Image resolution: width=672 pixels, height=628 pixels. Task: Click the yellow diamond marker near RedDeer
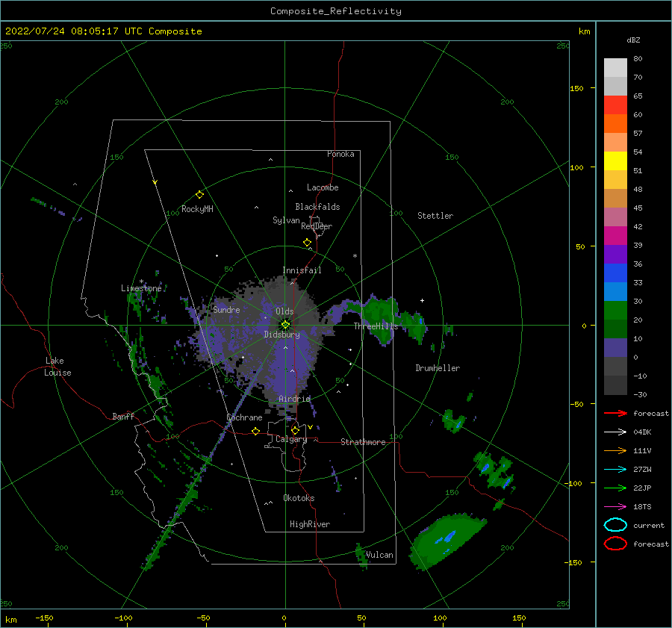coord(308,243)
